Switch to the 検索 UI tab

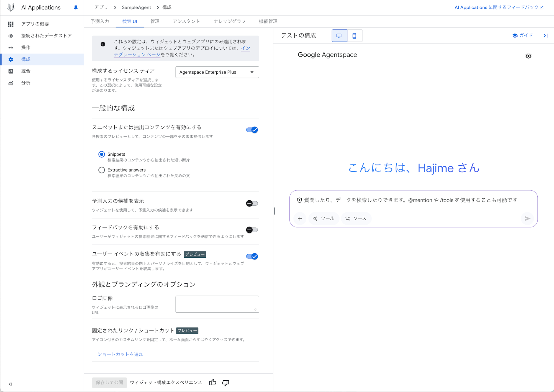130,21
